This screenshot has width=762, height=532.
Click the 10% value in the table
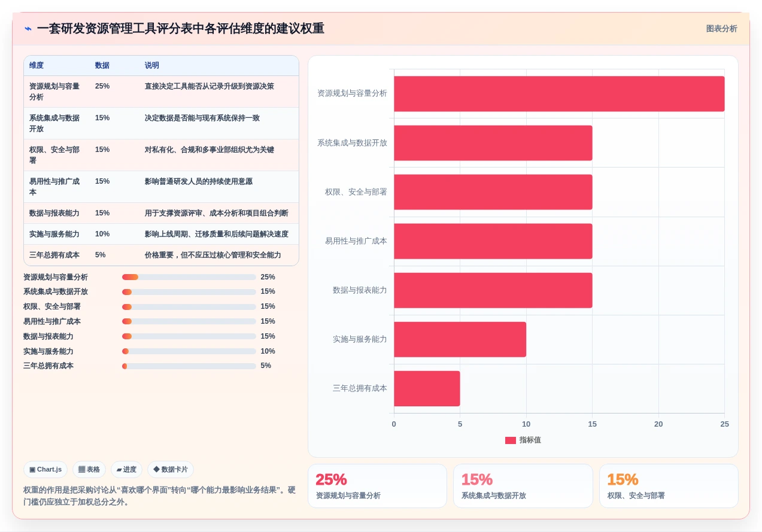coord(102,234)
